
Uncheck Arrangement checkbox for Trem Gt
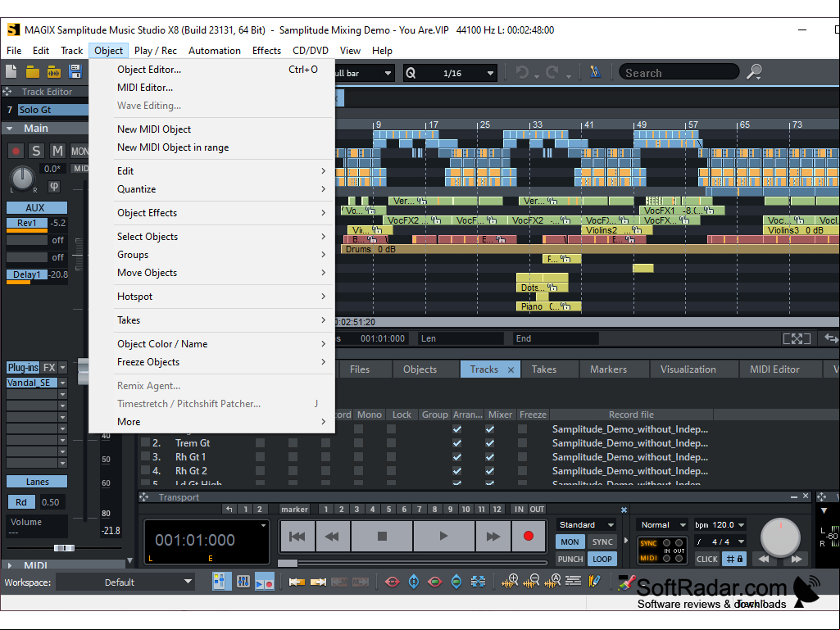457,443
